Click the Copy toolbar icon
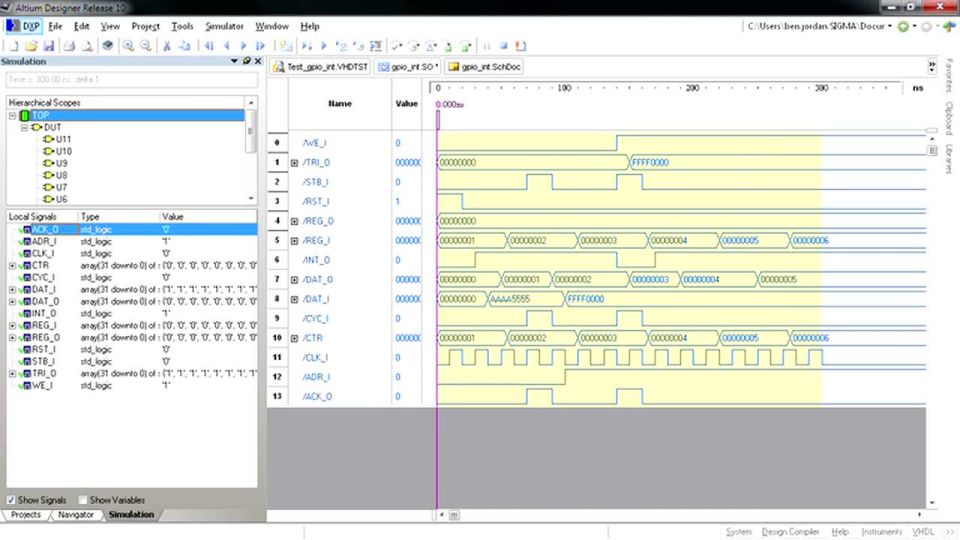 tap(184, 46)
